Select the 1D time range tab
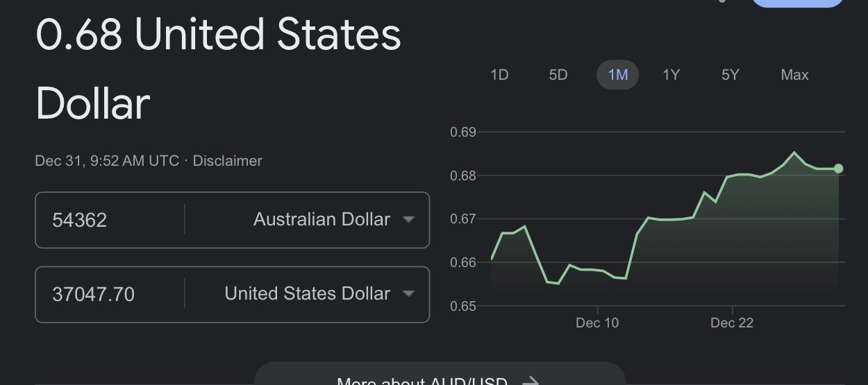Viewport: 868px width, 385px height. [499, 75]
